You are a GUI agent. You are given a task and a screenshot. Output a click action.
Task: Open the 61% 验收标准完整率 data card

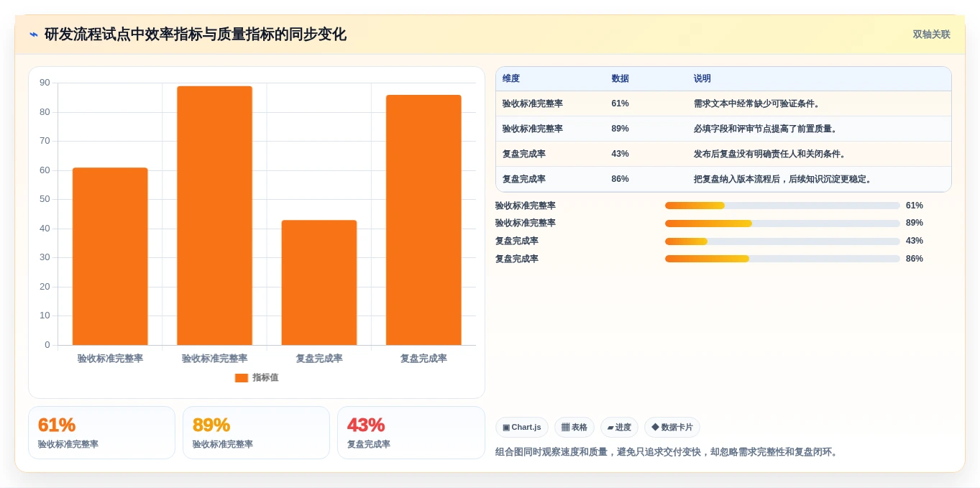point(101,433)
